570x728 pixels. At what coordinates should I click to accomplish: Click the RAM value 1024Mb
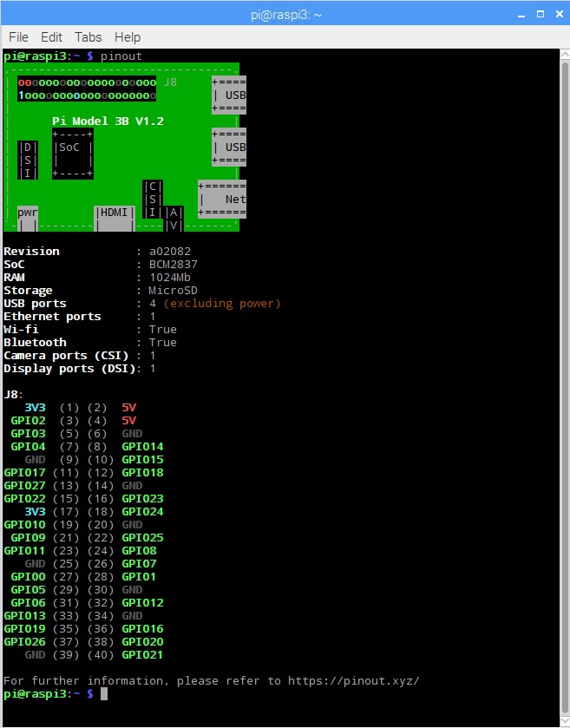tap(170, 277)
